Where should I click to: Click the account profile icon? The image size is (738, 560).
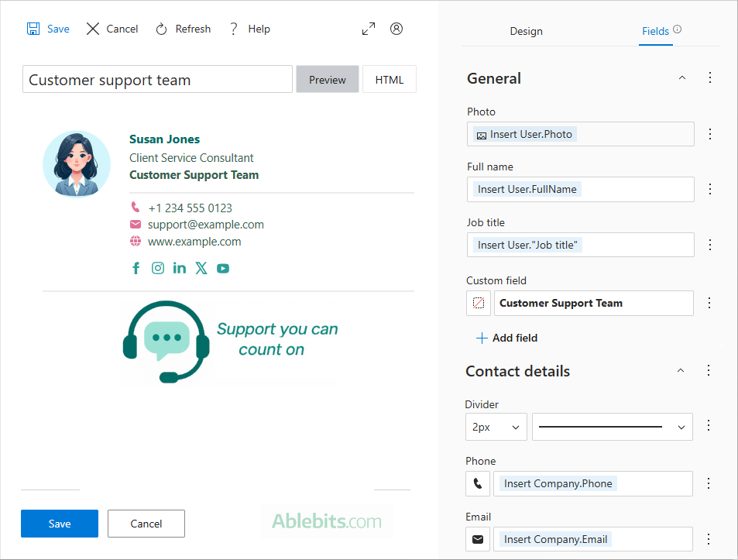coord(396,28)
